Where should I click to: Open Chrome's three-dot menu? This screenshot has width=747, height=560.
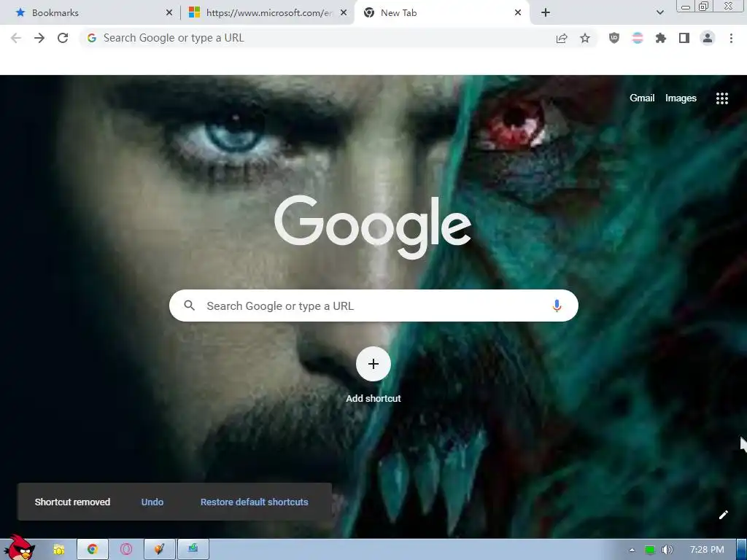[x=731, y=38]
